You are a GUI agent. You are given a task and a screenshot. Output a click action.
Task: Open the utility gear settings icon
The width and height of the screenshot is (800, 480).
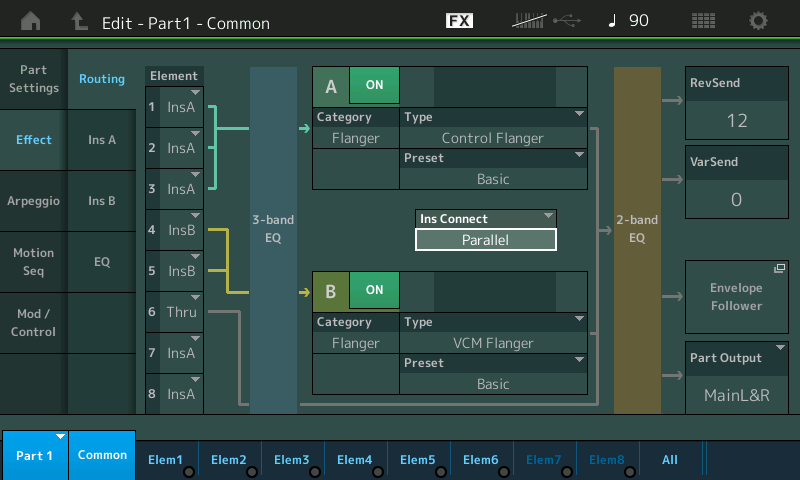click(758, 21)
